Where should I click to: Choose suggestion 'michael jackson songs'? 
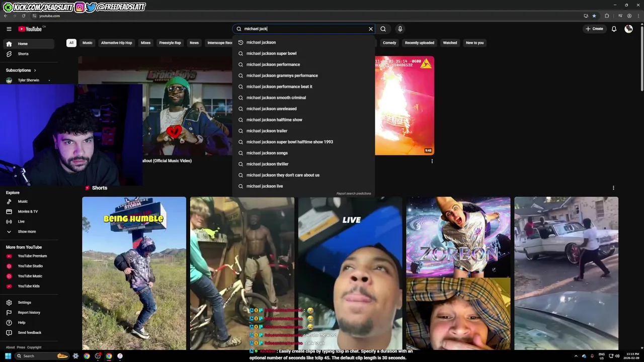303,153
